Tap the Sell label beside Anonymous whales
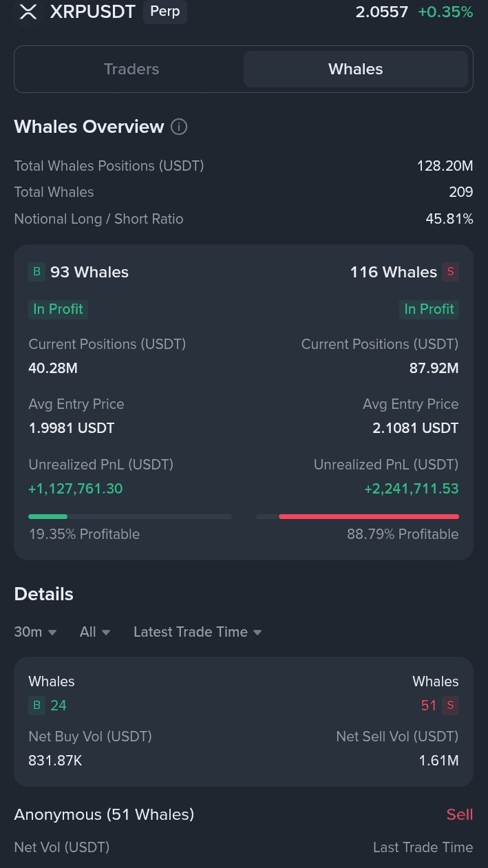The width and height of the screenshot is (488, 868). 459,814
